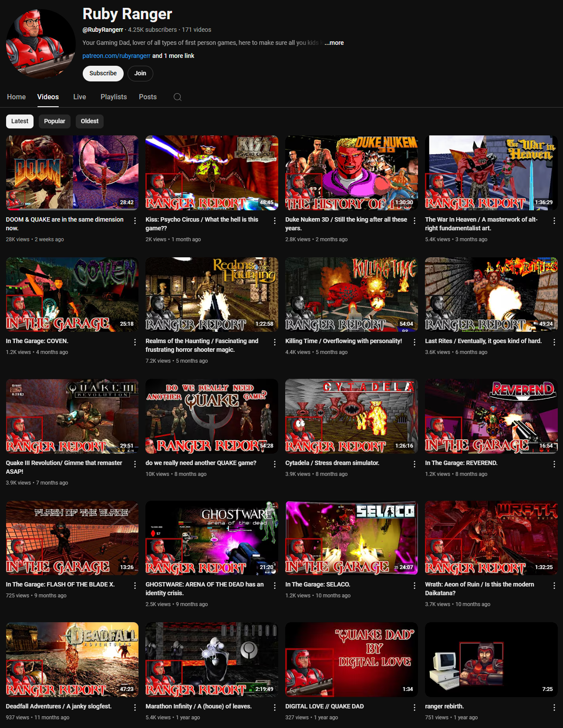The height and width of the screenshot is (728, 563).
Task: Open more options for DIGITAL LOVE // QUAKE DAD
Action: pyautogui.click(x=415, y=708)
